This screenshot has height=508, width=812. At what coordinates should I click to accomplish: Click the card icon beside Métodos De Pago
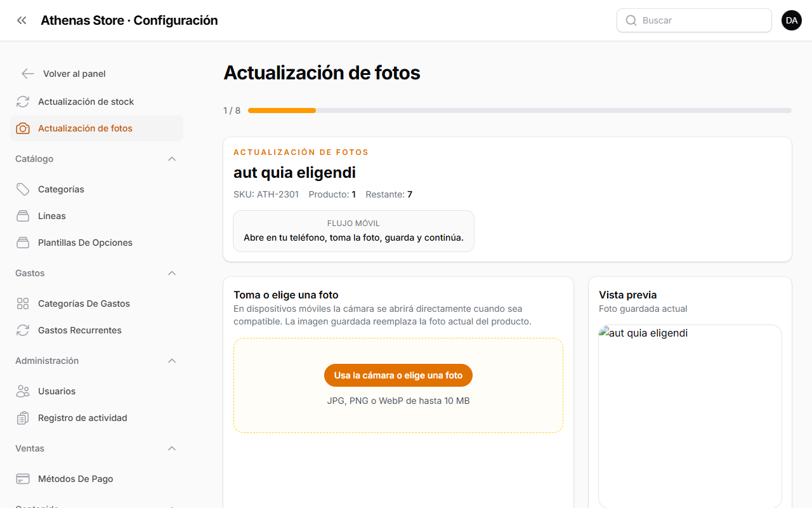[x=23, y=479]
